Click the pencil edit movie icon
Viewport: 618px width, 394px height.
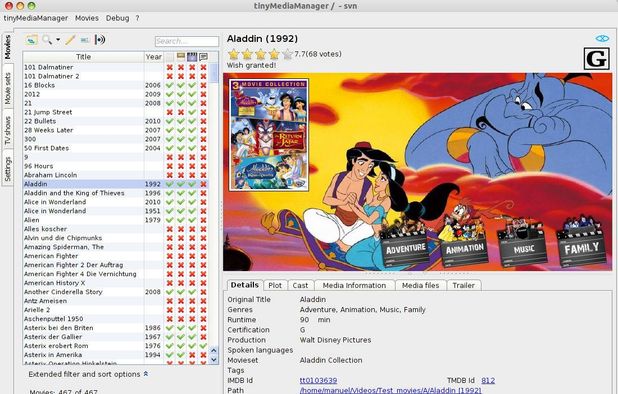click(70, 40)
